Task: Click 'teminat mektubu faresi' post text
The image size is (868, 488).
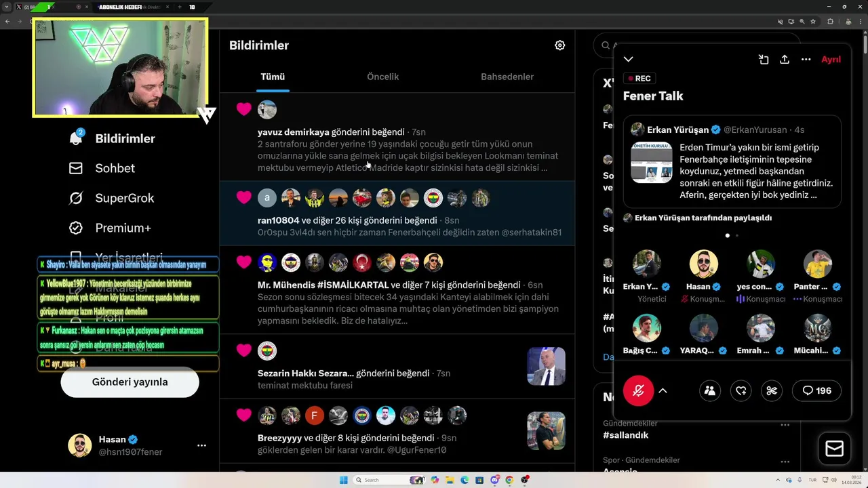Action: pos(305,386)
